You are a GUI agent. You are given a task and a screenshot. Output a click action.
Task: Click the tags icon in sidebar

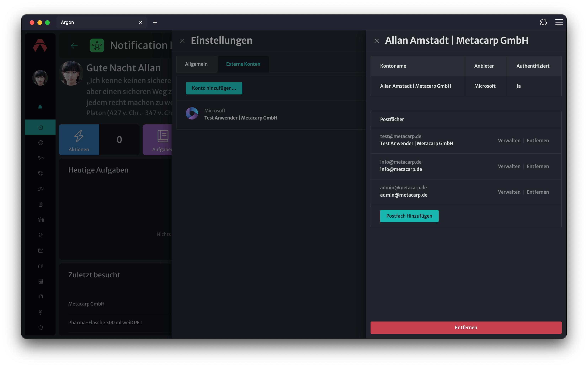[x=40, y=173]
